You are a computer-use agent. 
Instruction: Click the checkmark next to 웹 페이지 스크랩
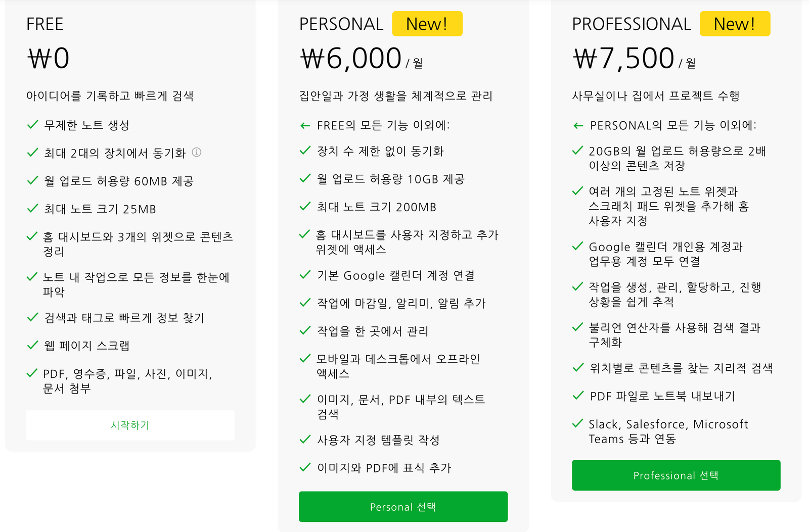(x=32, y=345)
